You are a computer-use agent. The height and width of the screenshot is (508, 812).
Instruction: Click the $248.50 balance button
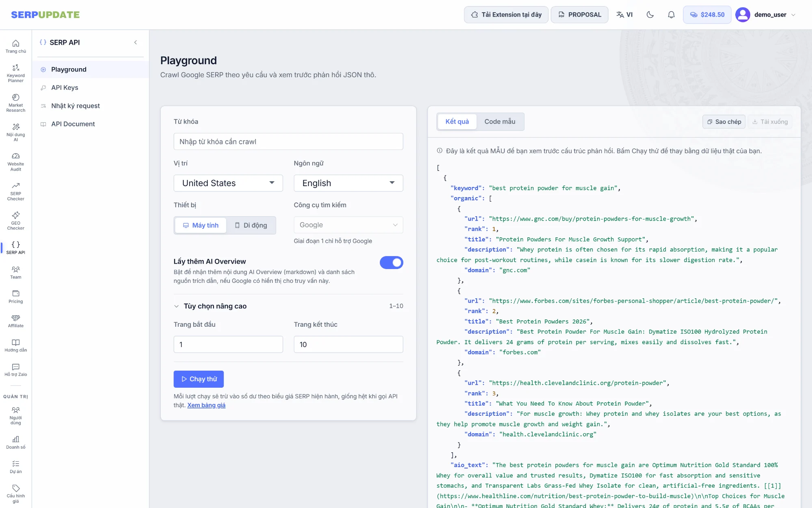707,15
